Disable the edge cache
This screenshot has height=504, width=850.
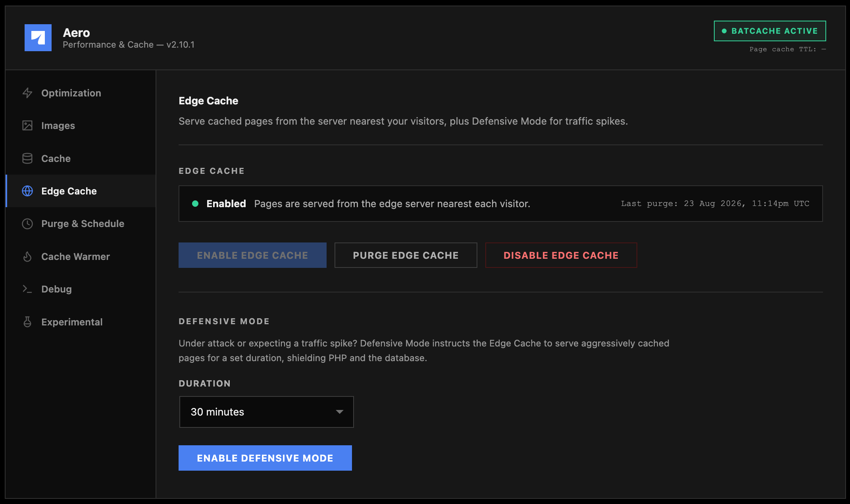(x=561, y=255)
